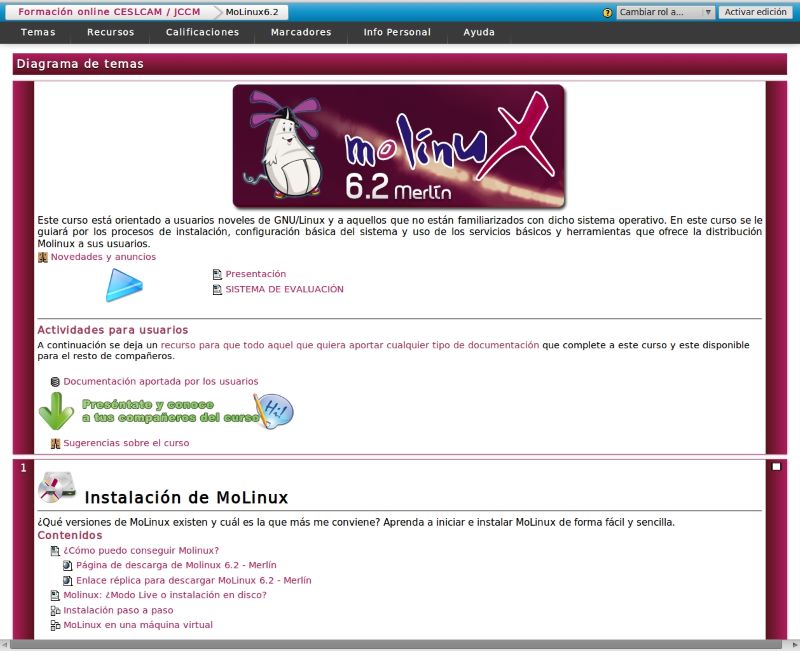This screenshot has width=800, height=651.
Task: Open the SISTEMA DE EVALUACIÓN link
Action: pyautogui.click(x=285, y=289)
